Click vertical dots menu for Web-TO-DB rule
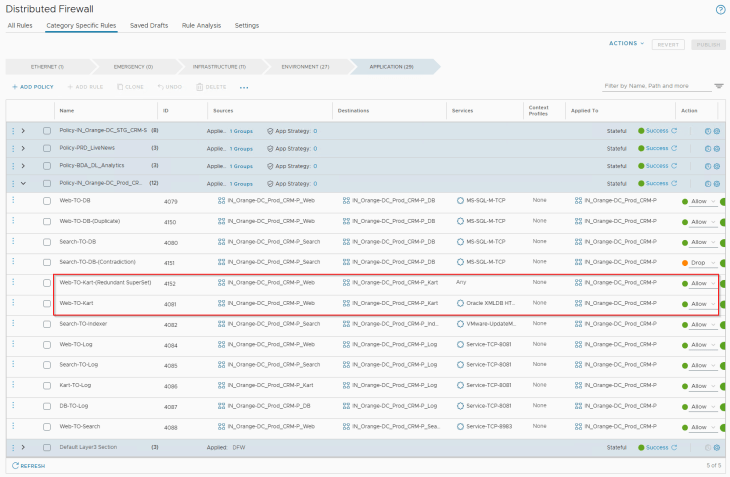 point(13,201)
